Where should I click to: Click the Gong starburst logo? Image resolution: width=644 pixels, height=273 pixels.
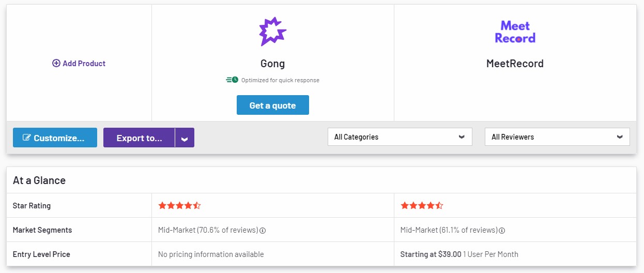click(272, 32)
